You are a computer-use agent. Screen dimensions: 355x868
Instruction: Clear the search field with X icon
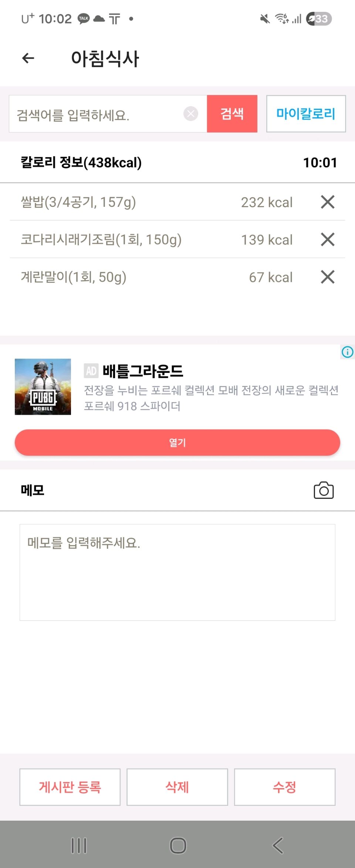(191, 114)
